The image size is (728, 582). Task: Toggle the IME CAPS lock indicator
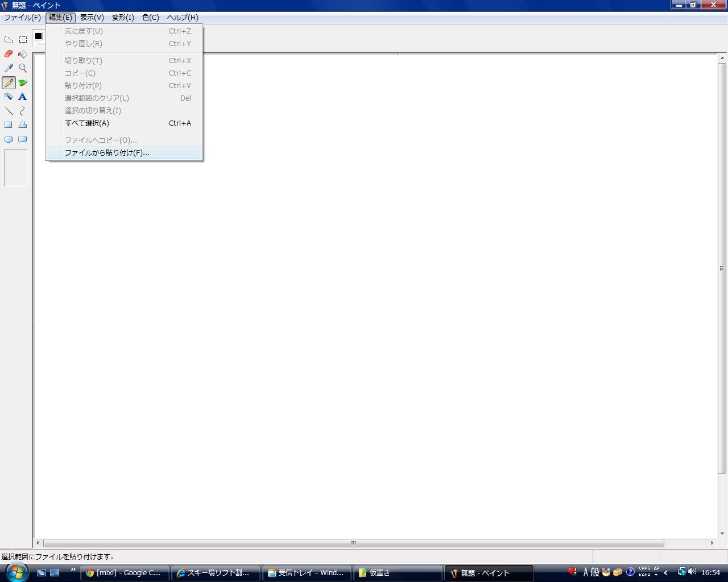point(644,568)
